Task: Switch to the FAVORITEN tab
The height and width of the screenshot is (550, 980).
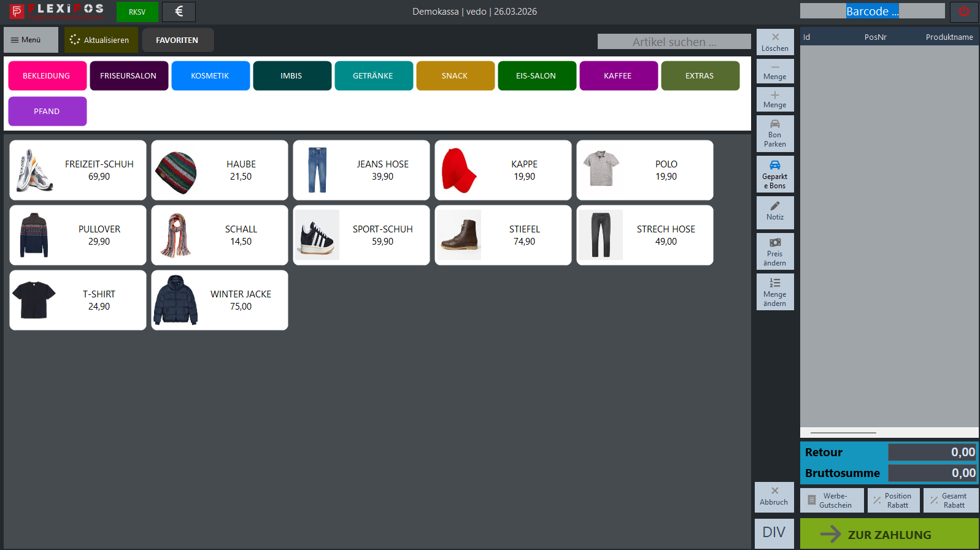Action: point(177,40)
